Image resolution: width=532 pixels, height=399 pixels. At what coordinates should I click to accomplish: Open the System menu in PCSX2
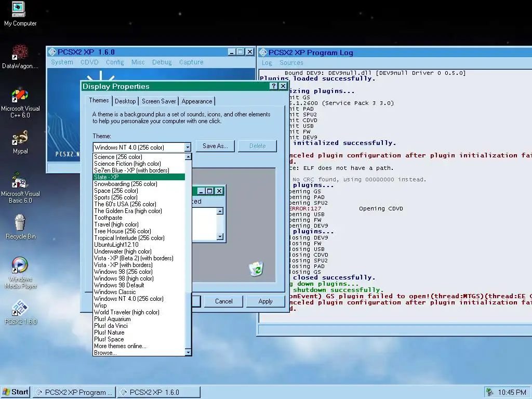click(x=62, y=62)
